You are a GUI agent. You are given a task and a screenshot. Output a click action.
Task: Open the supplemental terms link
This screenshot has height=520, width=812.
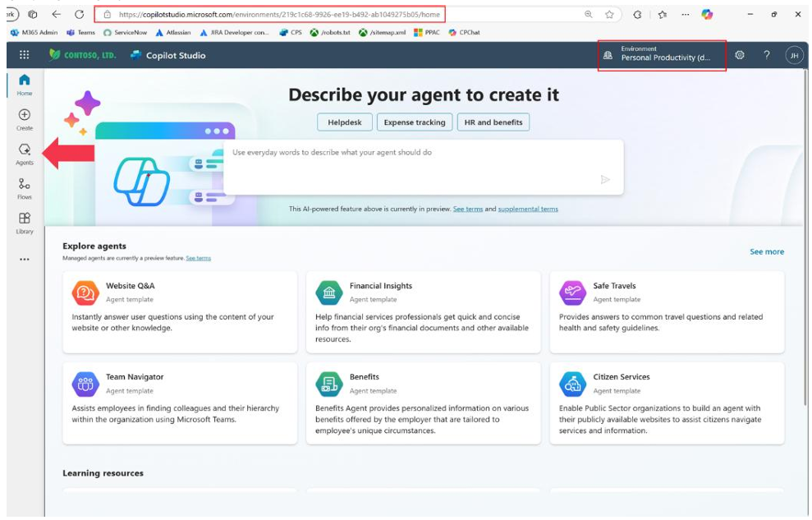[528, 209]
